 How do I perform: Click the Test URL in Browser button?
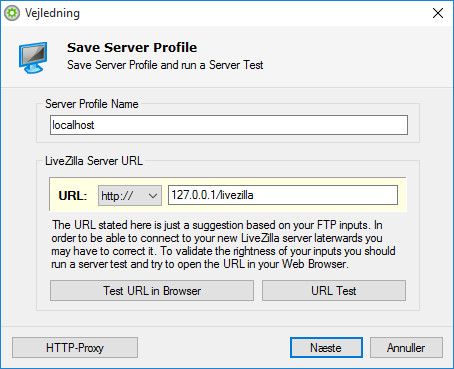pyautogui.click(x=152, y=291)
